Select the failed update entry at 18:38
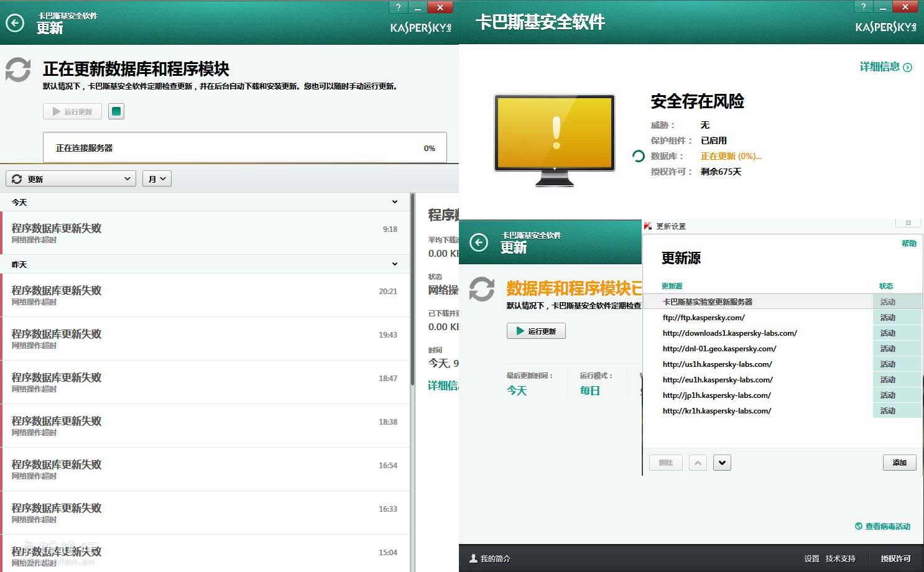 click(205, 426)
